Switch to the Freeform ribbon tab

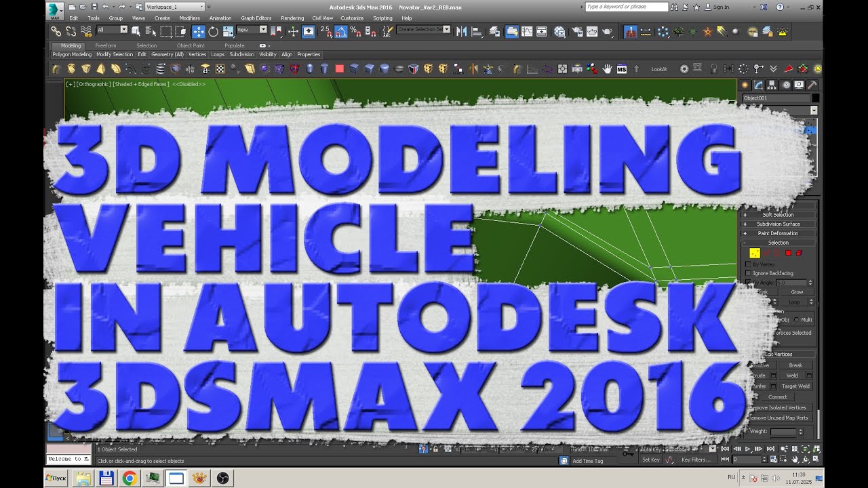tap(105, 45)
